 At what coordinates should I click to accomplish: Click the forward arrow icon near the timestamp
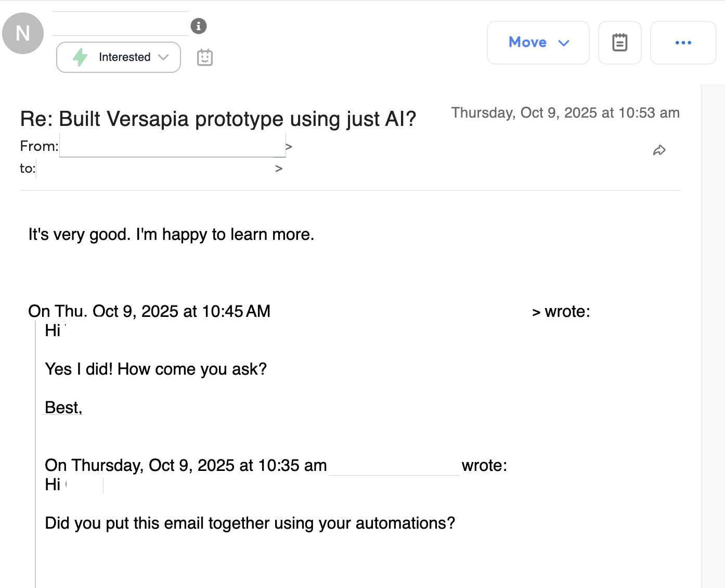pyautogui.click(x=659, y=150)
